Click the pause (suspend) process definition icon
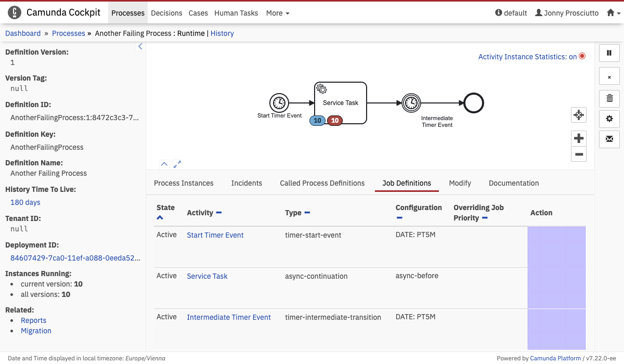The height and width of the screenshot is (364, 624). pos(609,53)
